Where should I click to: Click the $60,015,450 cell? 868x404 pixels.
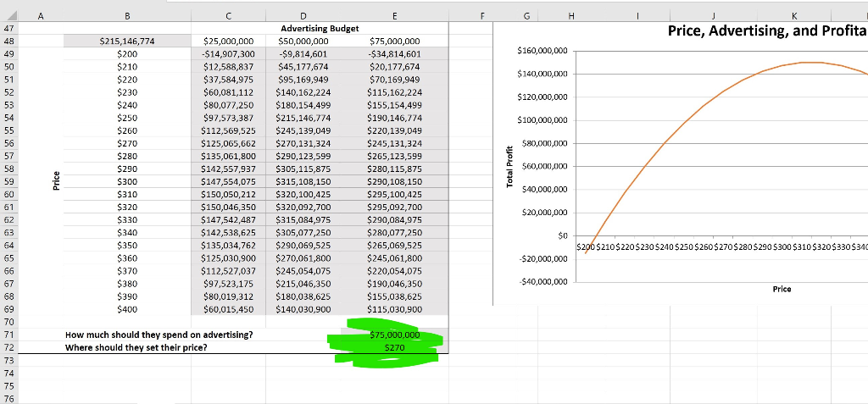tap(229, 309)
